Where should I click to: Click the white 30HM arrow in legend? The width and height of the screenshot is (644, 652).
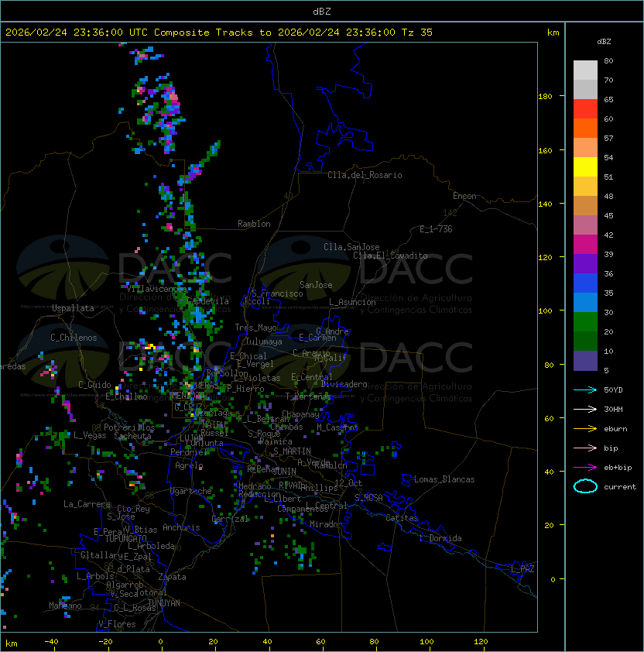pos(585,409)
